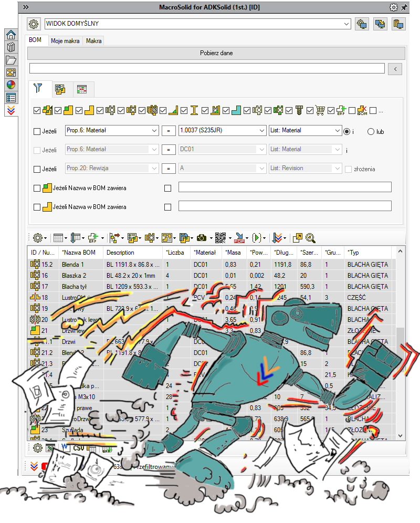Select the filter funnel tab icon
The width and height of the screenshot is (420, 523).
pyautogui.click(x=37, y=88)
